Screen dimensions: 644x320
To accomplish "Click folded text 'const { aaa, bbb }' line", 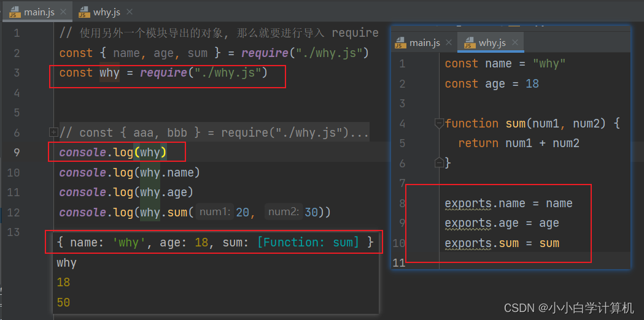I will point(214,132).
